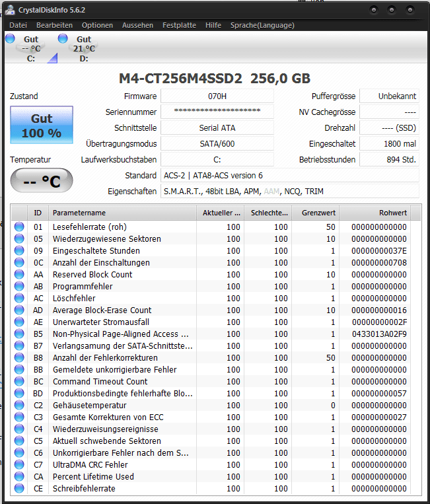Screen dimensions: 430x504
Task: Click the Betriebsstunden value 894 Std.
Action: (389, 159)
